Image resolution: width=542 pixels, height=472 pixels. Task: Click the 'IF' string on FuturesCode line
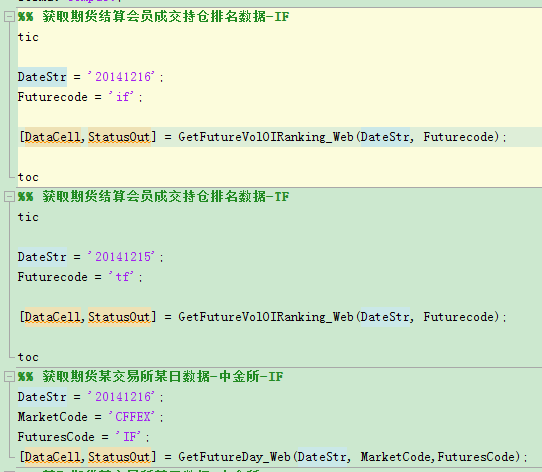(128, 437)
